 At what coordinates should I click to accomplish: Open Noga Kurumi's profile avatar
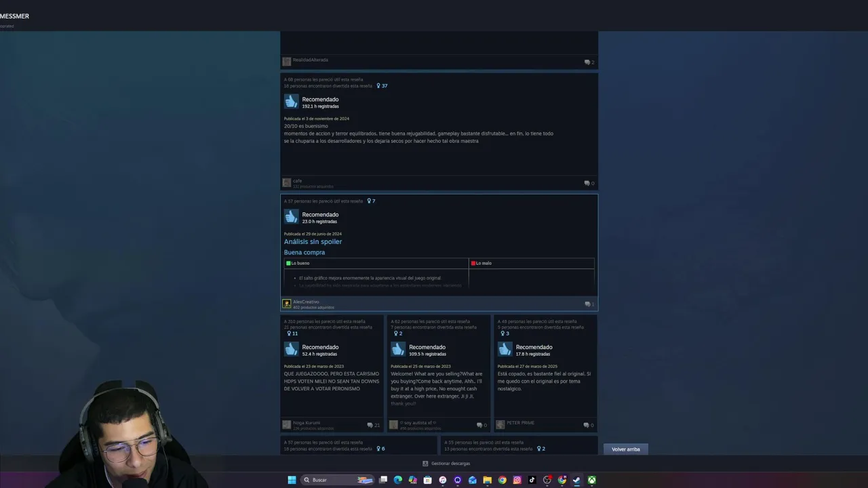pyautogui.click(x=287, y=424)
